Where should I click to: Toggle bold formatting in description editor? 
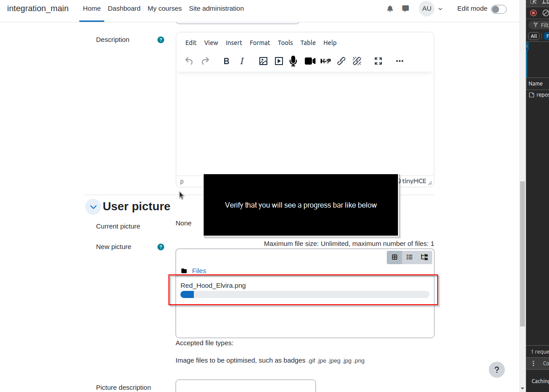pos(226,61)
